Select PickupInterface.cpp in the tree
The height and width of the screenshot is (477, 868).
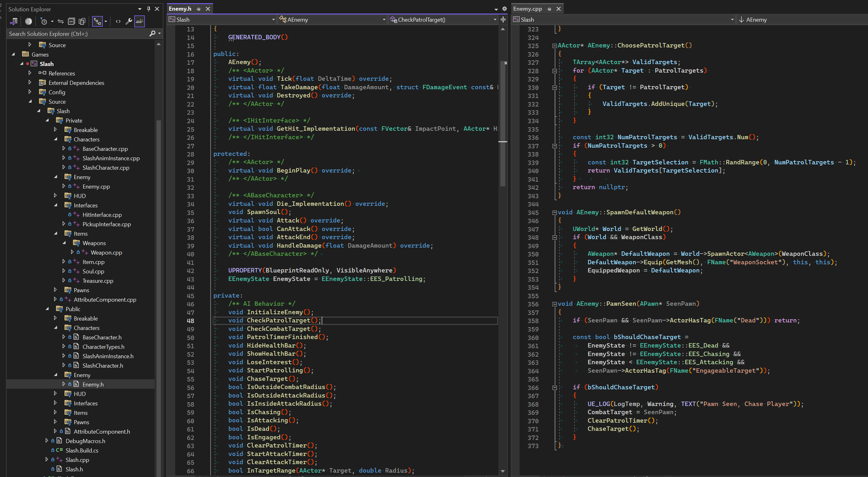point(107,224)
